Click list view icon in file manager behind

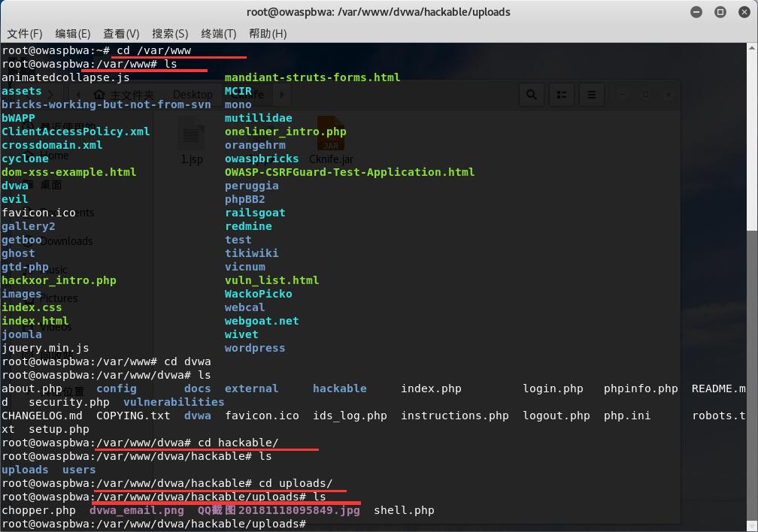[x=561, y=95]
